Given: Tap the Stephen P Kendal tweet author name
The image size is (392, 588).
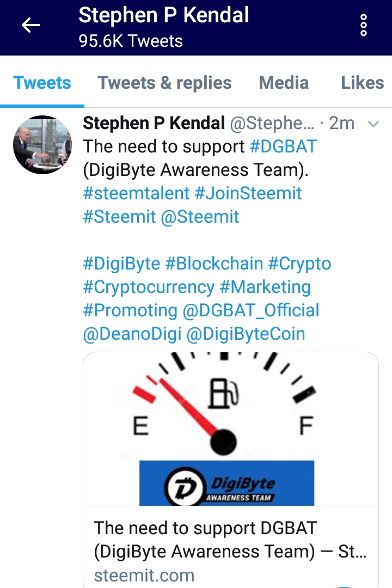Looking at the screenshot, I should tap(154, 123).
